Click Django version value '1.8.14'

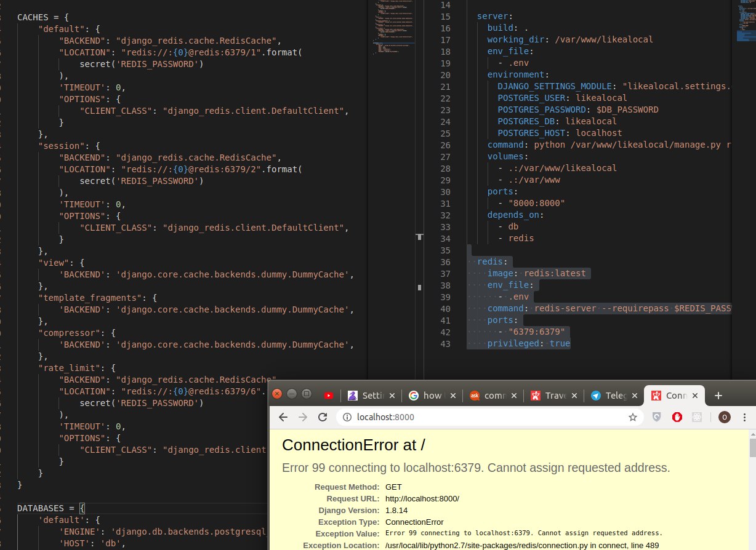[396, 510]
